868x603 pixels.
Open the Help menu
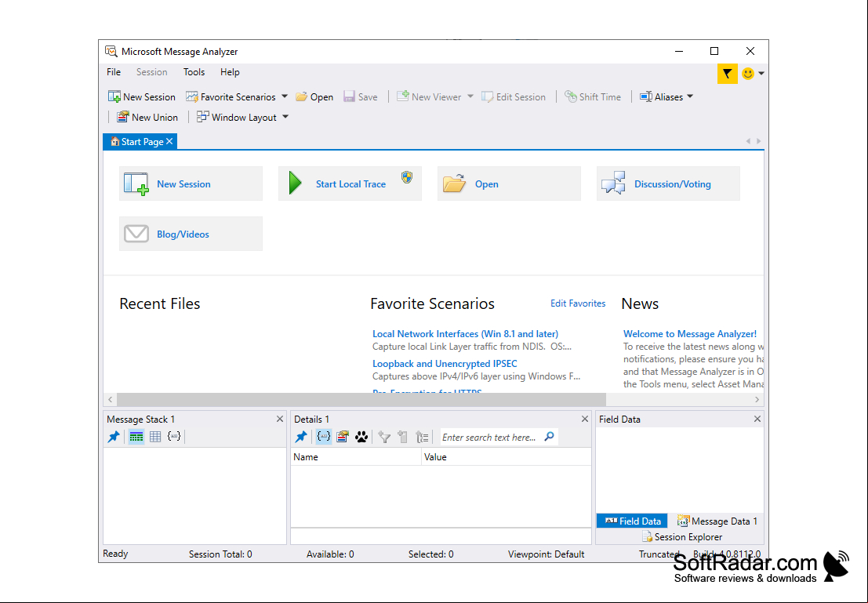[230, 72]
